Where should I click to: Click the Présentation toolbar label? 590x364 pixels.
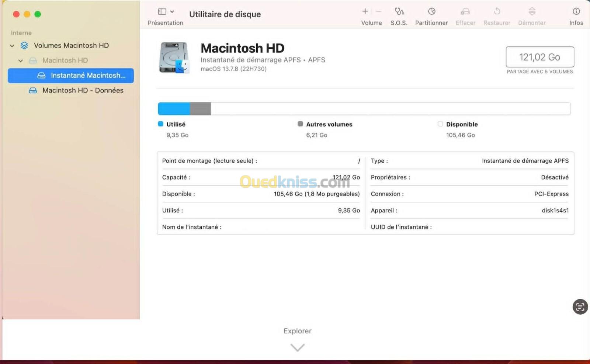point(165,23)
